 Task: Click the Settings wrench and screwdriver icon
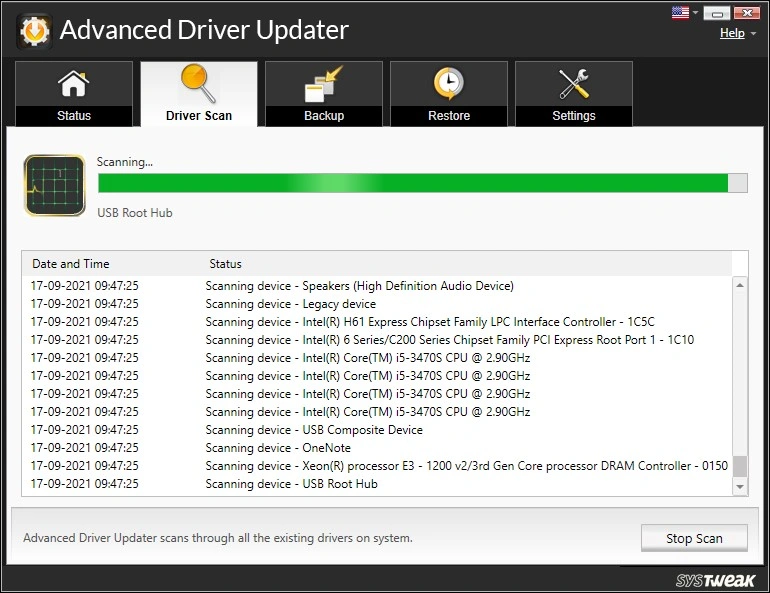click(x=573, y=85)
